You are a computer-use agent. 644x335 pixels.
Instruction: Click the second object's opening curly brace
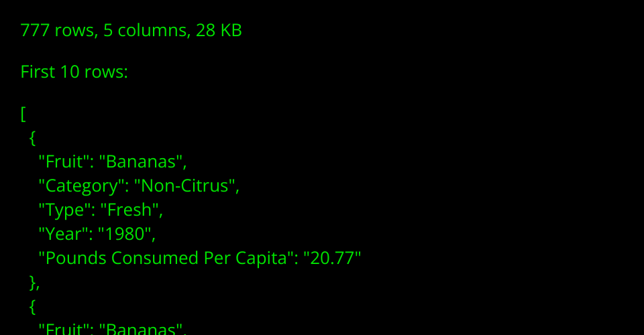point(33,307)
